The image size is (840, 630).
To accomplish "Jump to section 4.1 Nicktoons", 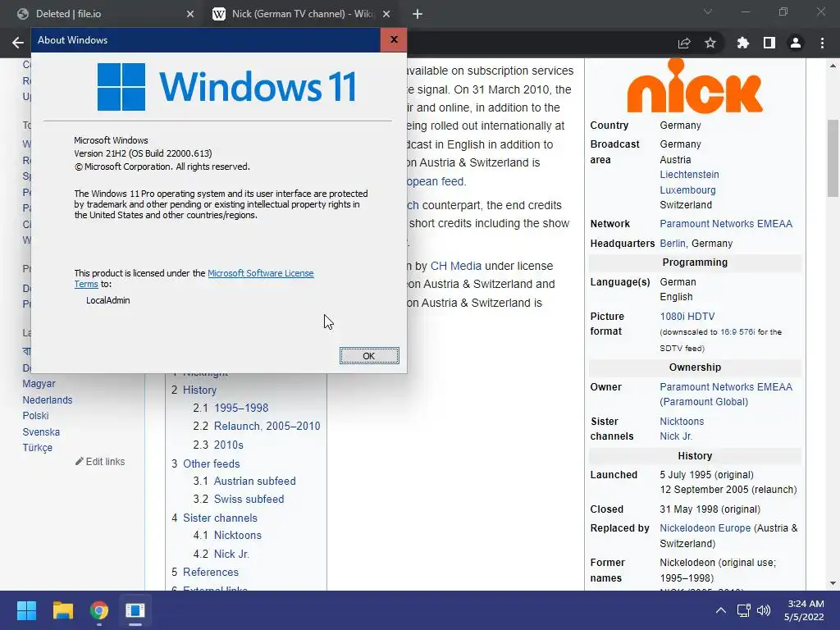I will click(237, 535).
